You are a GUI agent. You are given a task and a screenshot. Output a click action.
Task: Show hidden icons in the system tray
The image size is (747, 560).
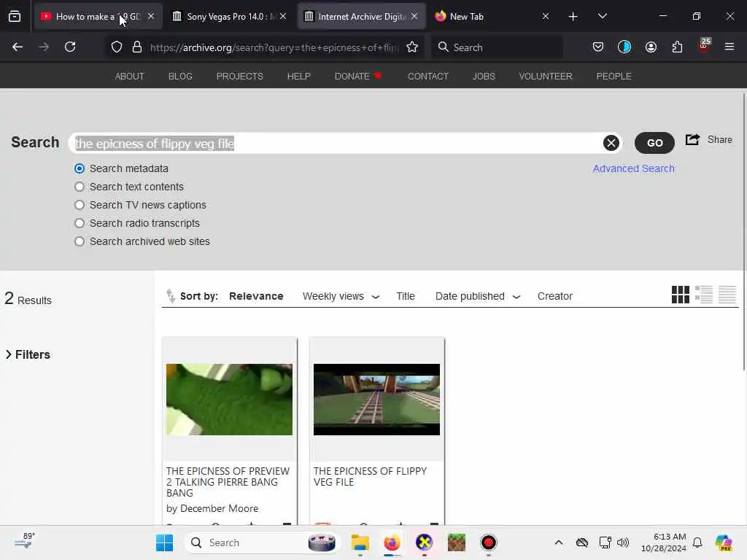click(x=559, y=542)
